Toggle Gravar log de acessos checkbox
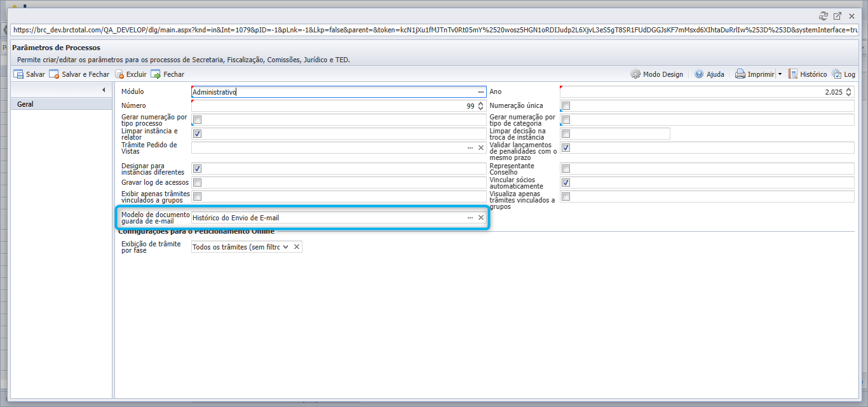This screenshot has height=407, width=868. coord(197,183)
